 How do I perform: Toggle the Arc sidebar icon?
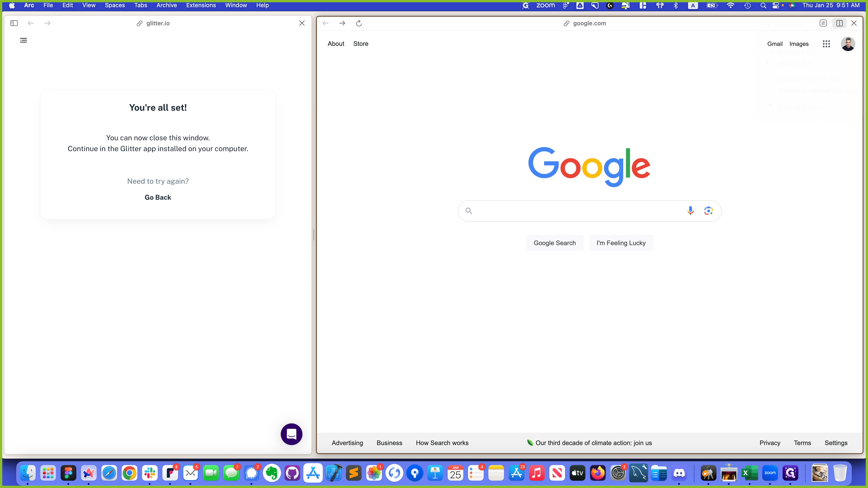coord(14,23)
